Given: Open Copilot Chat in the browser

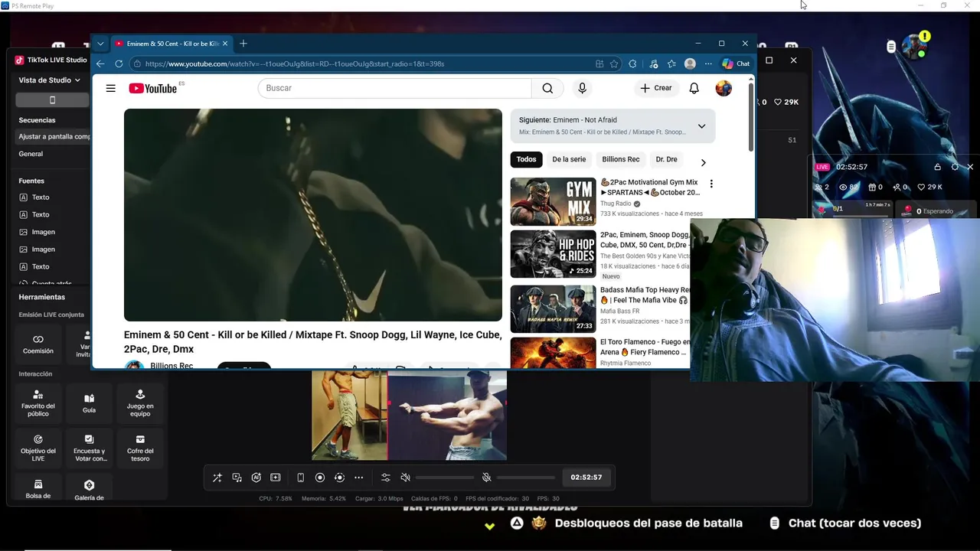Looking at the screenshot, I should point(736,64).
